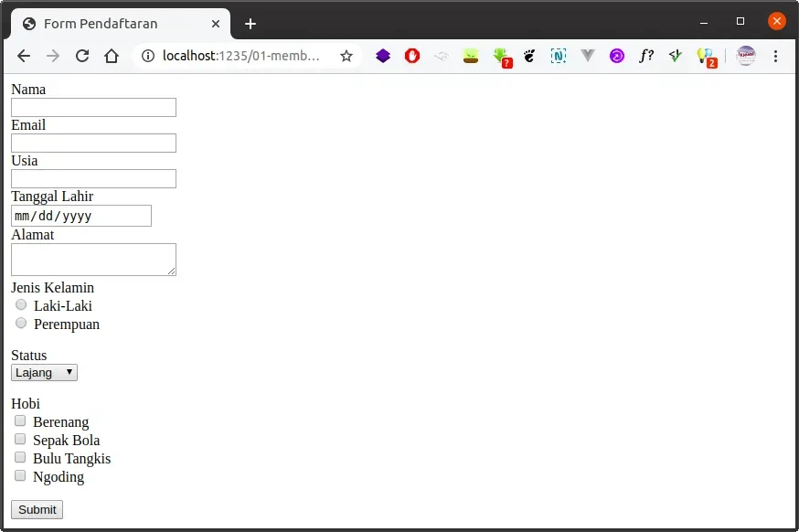
Task: Open the purple swirl extension icon
Action: coord(616,56)
